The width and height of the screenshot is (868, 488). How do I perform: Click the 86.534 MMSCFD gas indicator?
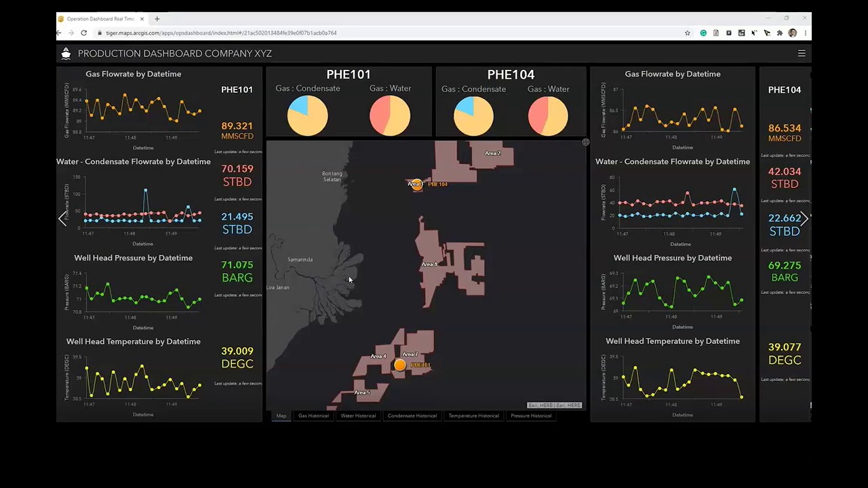point(785,133)
